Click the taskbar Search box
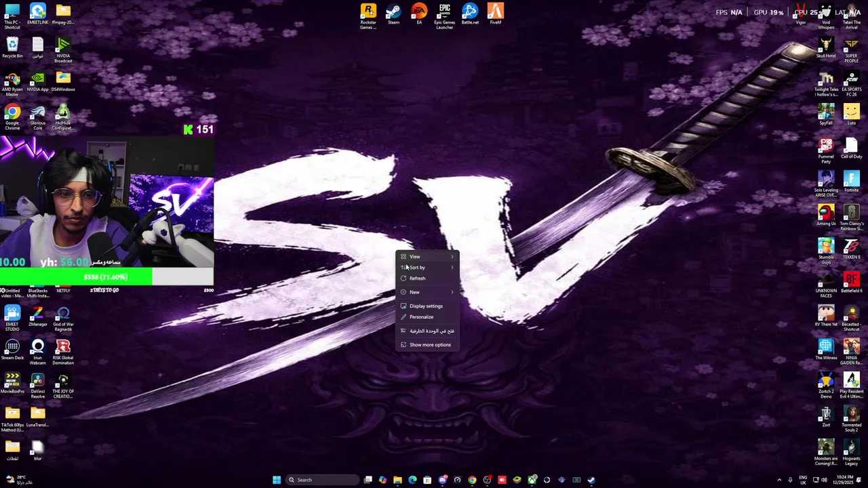 coord(322,480)
